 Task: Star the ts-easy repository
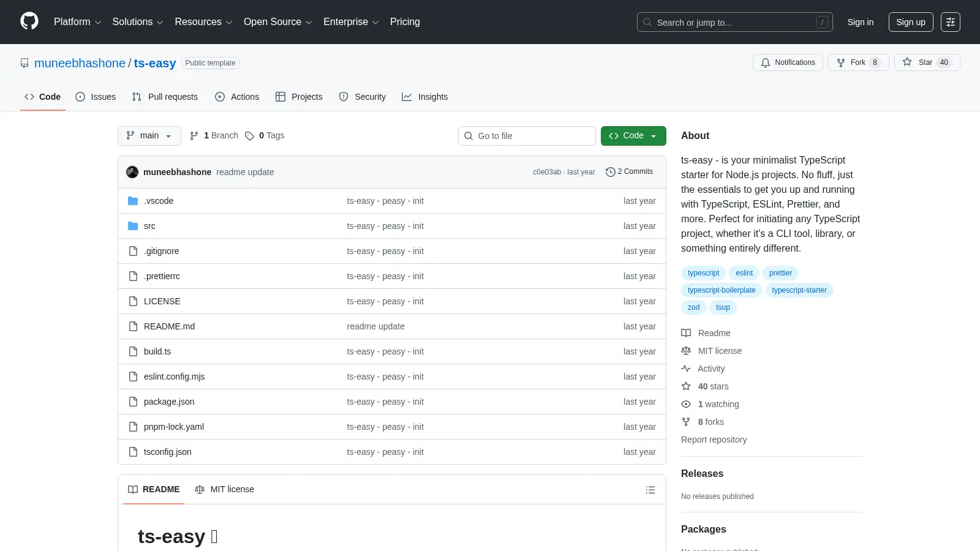tap(927, 62)
